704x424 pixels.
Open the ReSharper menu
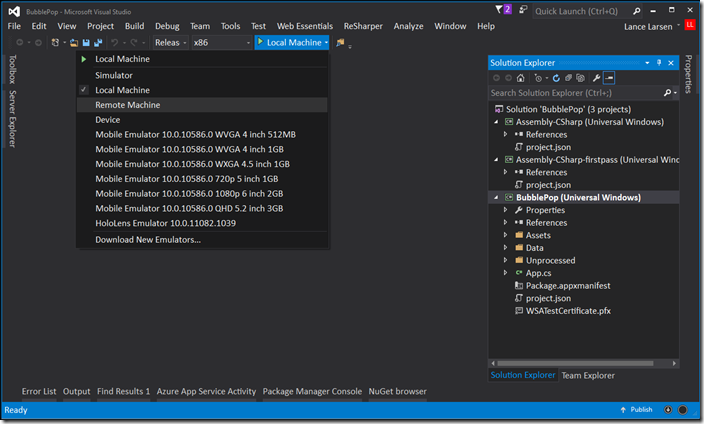point(363,26)
